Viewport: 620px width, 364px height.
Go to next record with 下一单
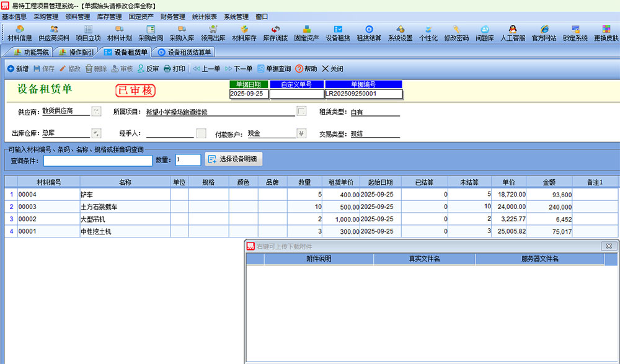click(238, 69)
